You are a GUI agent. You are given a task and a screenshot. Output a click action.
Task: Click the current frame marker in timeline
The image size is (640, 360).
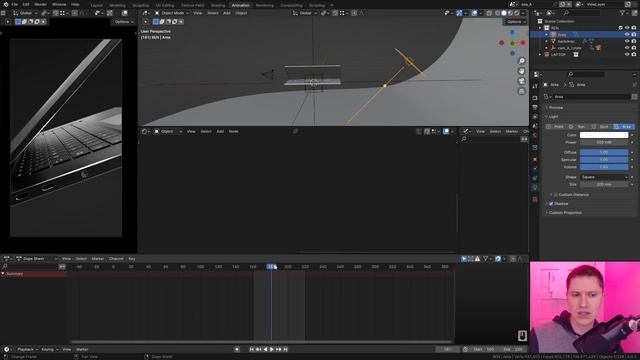point(271,267)
